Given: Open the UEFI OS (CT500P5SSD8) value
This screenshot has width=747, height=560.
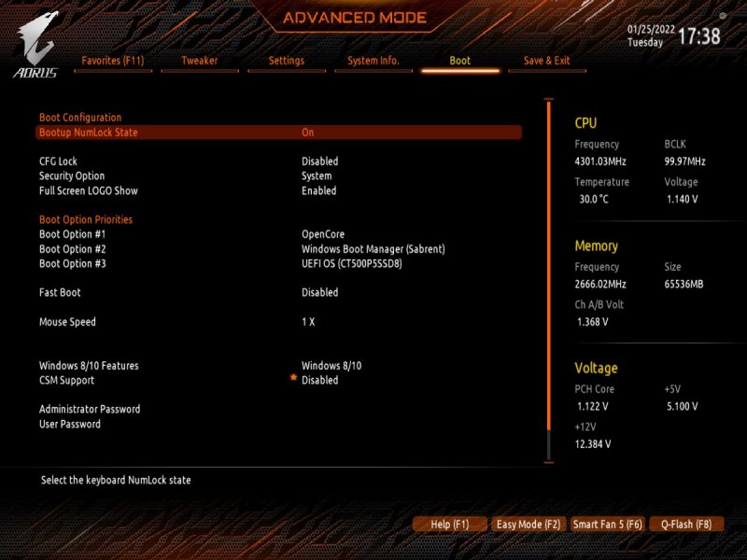Looking at the screenshot, I should (x=352, y=264).
